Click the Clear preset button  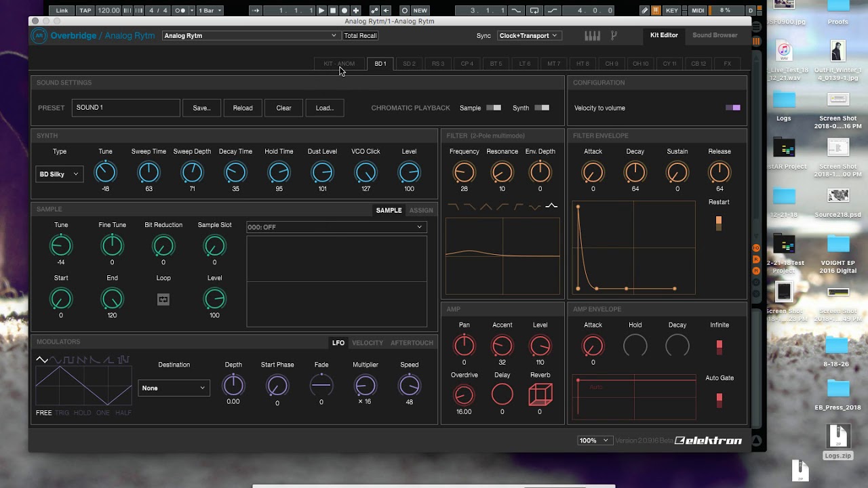283,108
